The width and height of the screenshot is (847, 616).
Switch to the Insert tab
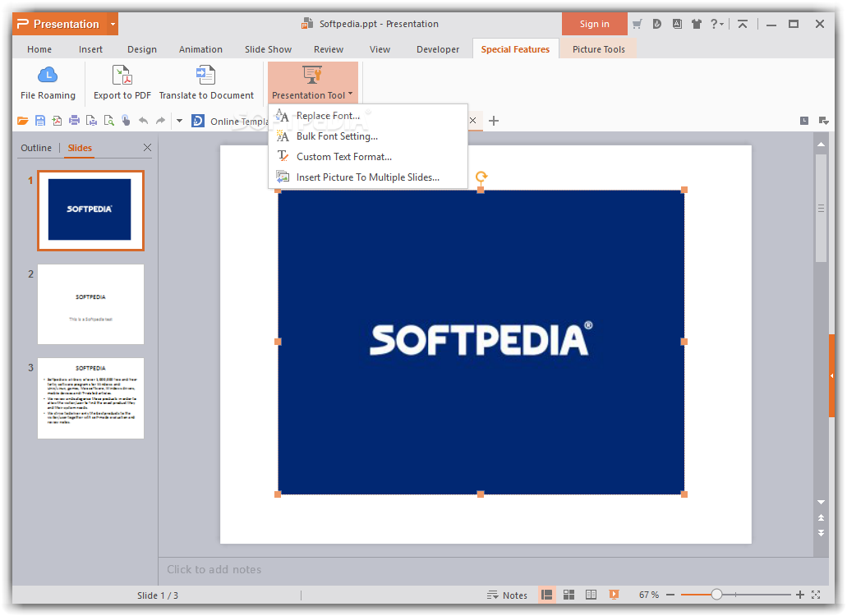pos(90,49)
